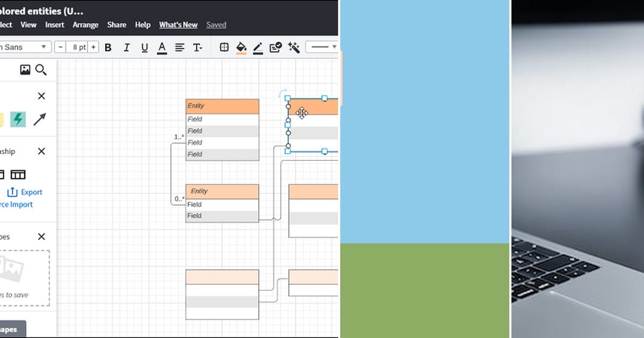Decrease font size with minus button
Screen dimensions: 644x338
[x=61, y=47]
